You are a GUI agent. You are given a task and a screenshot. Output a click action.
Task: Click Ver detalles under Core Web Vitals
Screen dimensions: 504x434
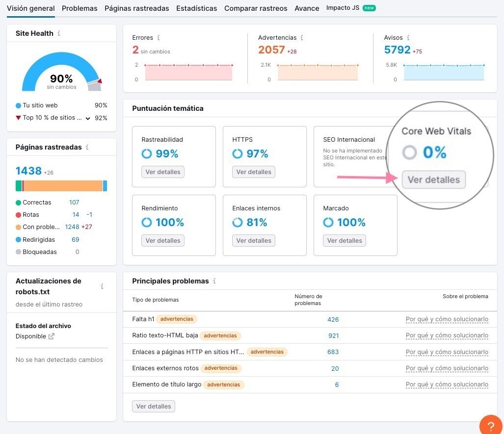pyautogui.click(x=433, y=179)
